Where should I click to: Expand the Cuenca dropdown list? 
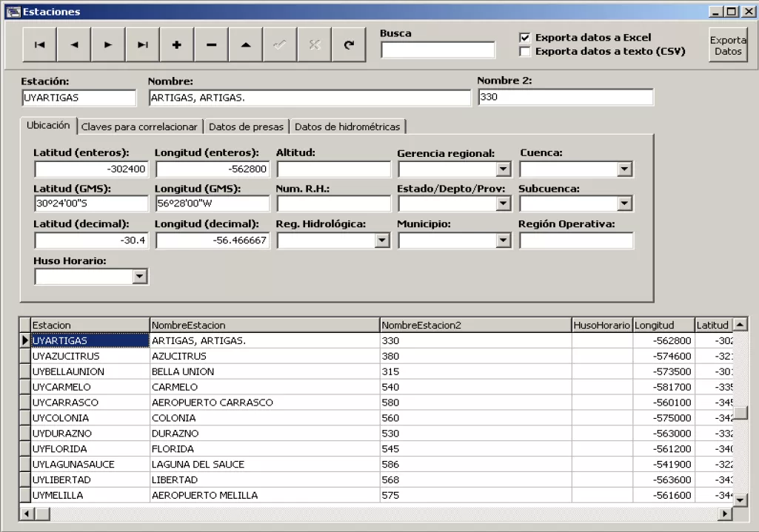coord(625,169)
